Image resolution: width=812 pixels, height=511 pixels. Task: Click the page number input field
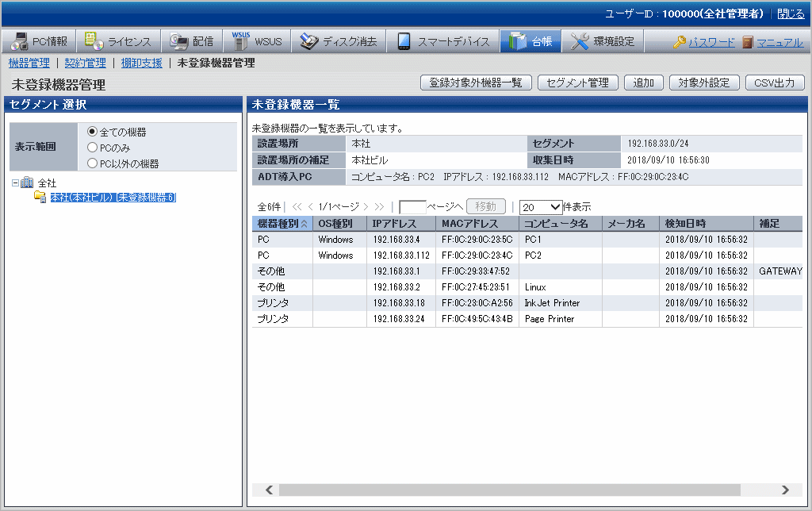pos(412,207)
